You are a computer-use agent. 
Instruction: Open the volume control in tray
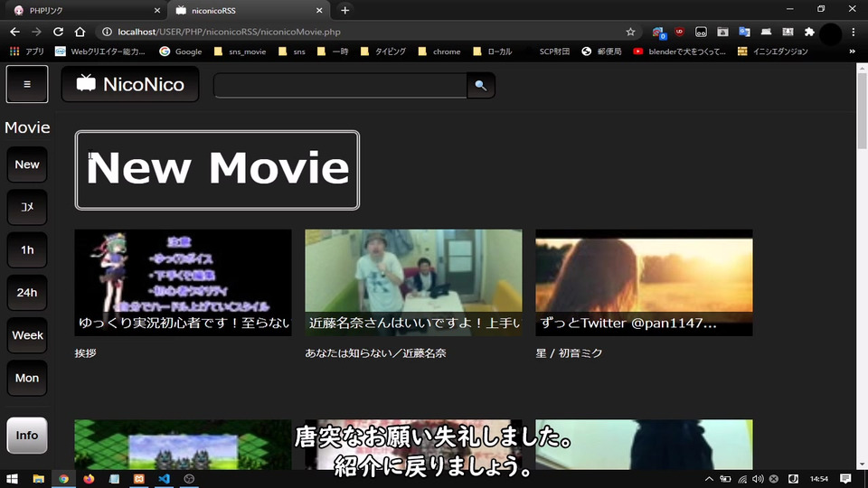point(758,479)
